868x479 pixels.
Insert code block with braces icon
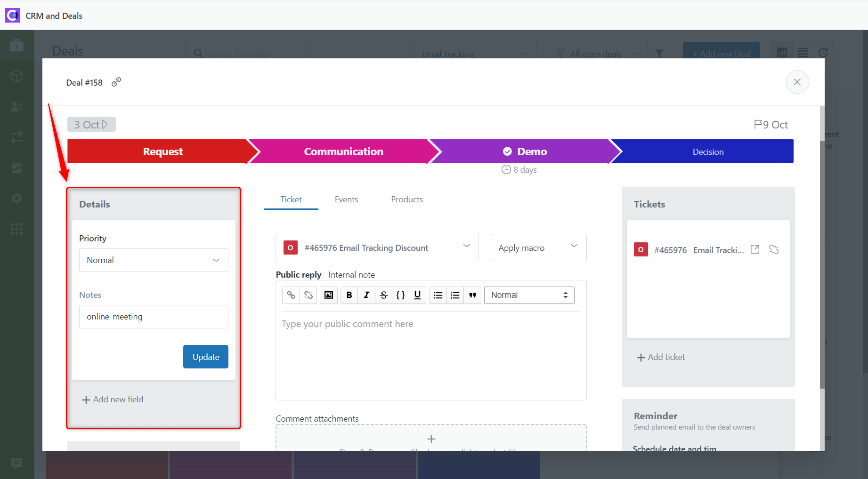tap(400, 295)
